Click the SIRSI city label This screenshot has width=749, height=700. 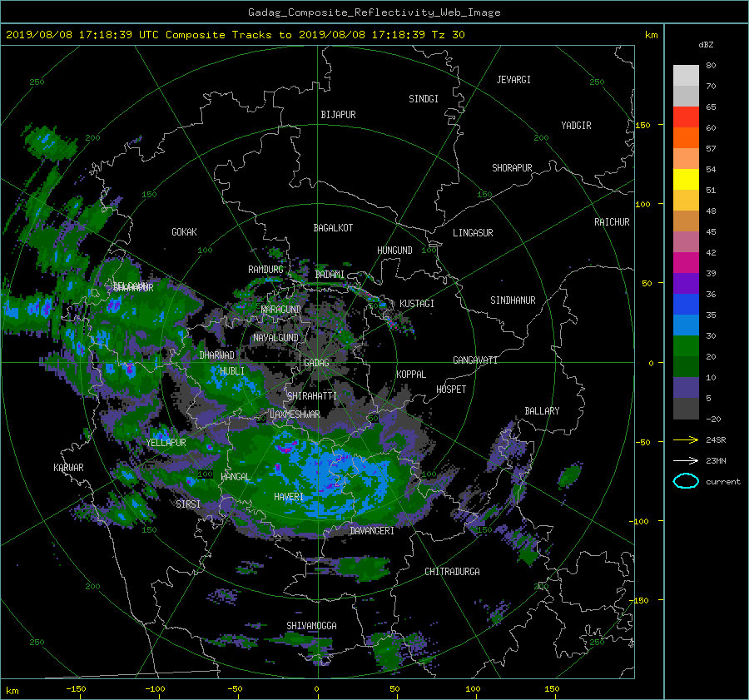pyautogui.click(x=188, y=504)
